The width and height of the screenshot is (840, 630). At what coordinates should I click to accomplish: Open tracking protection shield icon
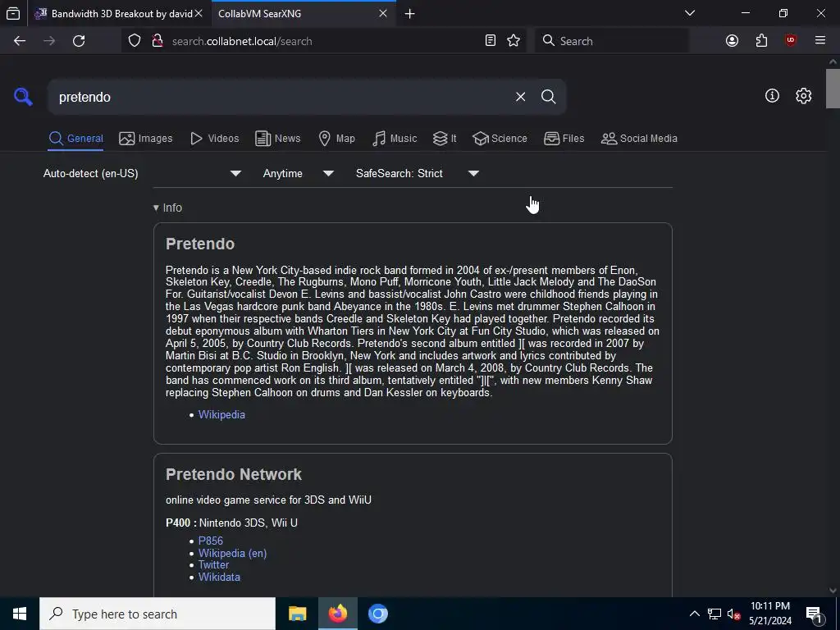(x=135, y=41)
